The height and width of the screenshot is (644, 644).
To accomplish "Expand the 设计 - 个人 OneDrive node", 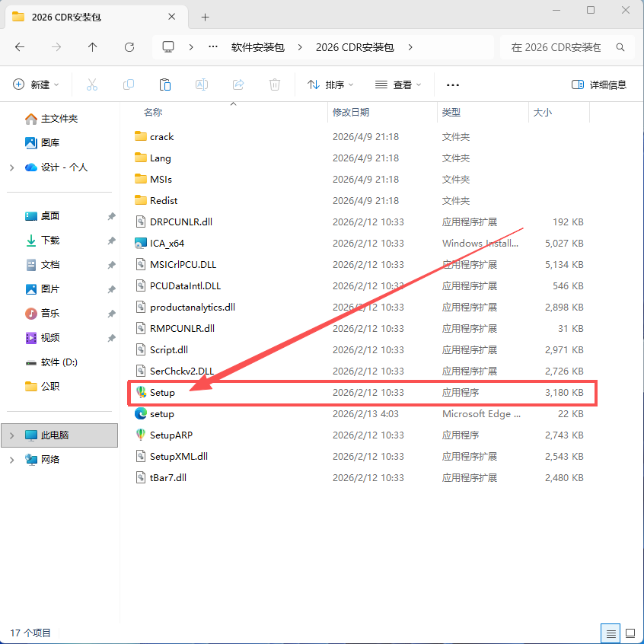I will coord(12,167).
